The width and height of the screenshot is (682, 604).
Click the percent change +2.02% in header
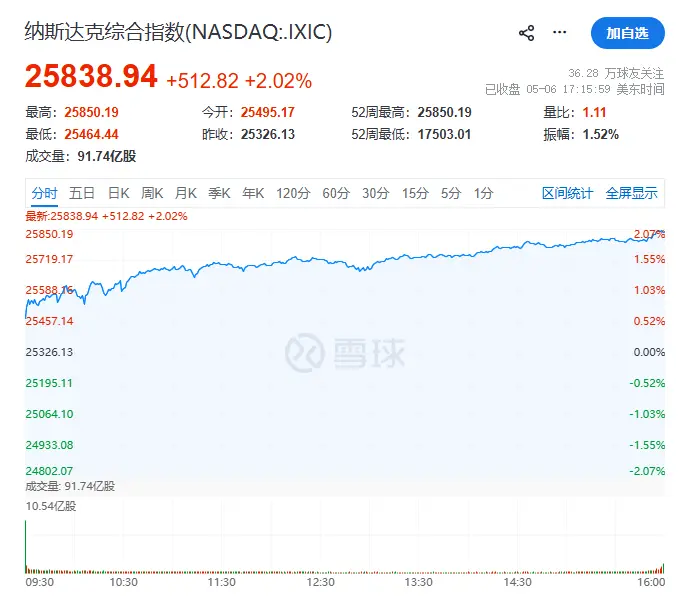point(278,81)
